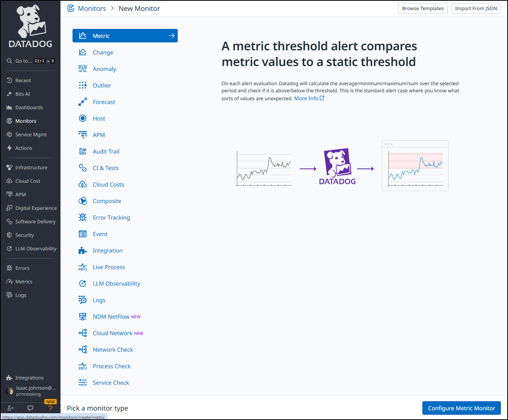Click the NDM NetFlow icon
Image resolution: width=508 pixels, height=420 pixels.
pyautogui.click(x=83, y=316)
